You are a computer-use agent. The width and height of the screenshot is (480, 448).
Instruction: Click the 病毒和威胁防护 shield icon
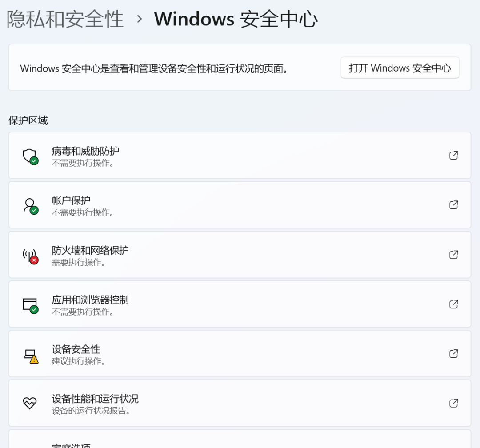pyautogui.click(x=30, y=157)
